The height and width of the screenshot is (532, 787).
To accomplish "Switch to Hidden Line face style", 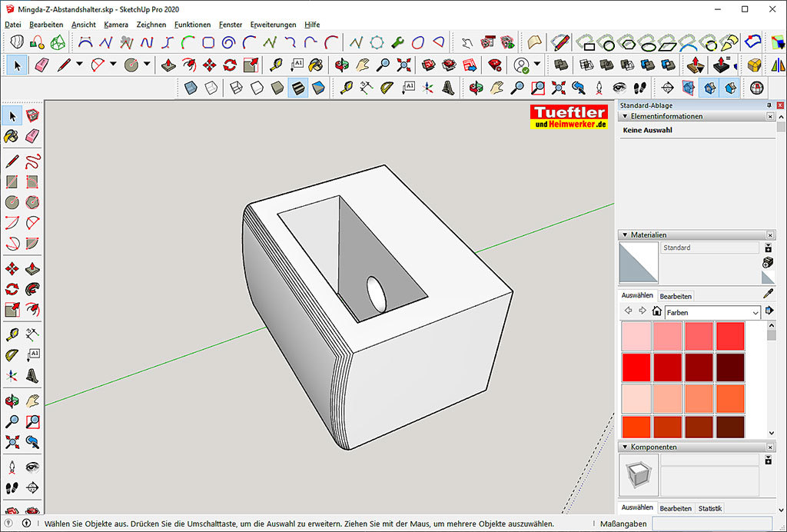I will 257,88.
